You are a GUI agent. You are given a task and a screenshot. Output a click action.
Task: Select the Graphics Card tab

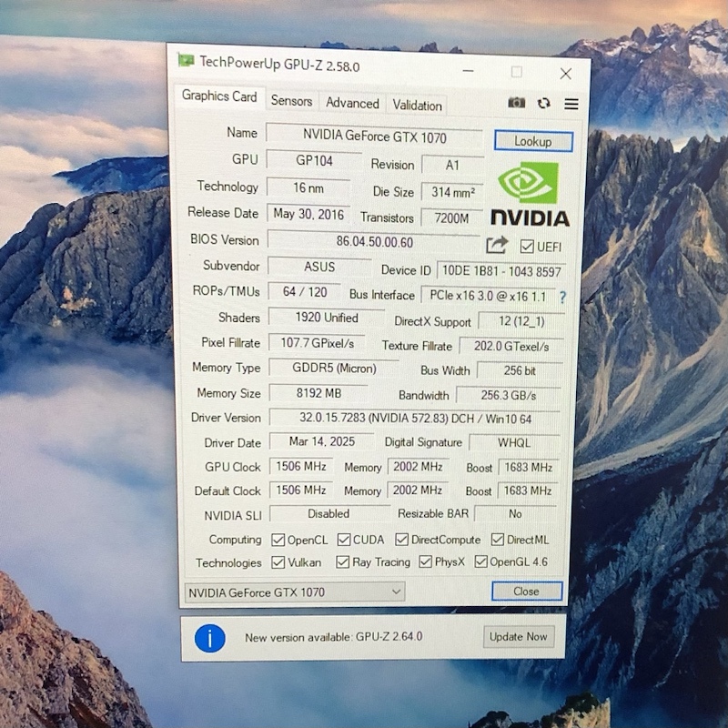tap(219, 96)
